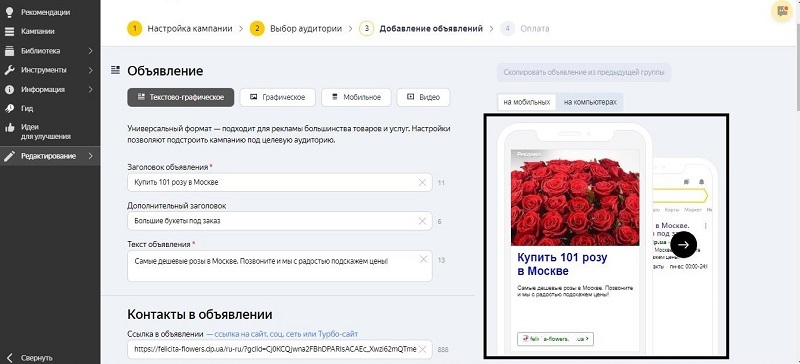Click the Дополнительный заголовок input field
Image resolution: width=800 pixels, height=364 pixels.
280,221
